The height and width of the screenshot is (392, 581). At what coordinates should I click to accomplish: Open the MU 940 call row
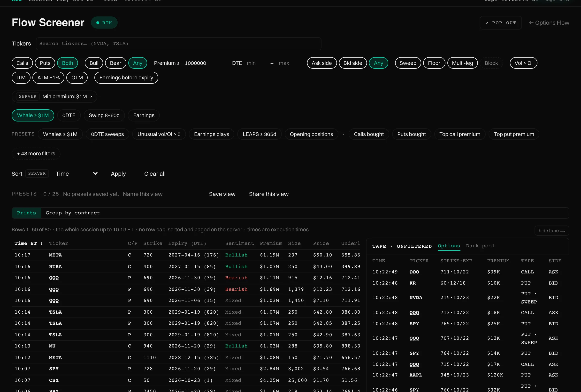(x=186, y=346)
